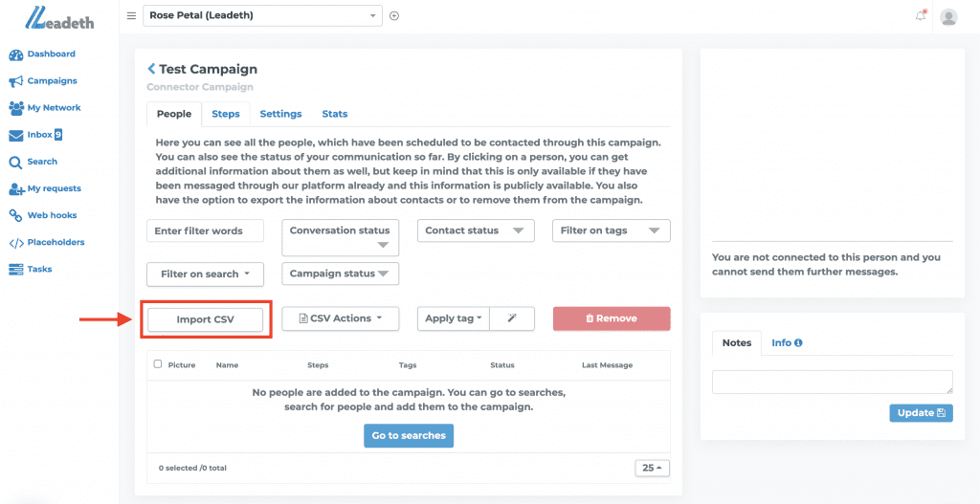Open the Search magnifier icon
The height and width of the screenshot is (504, 980).
tap(16, 163)
